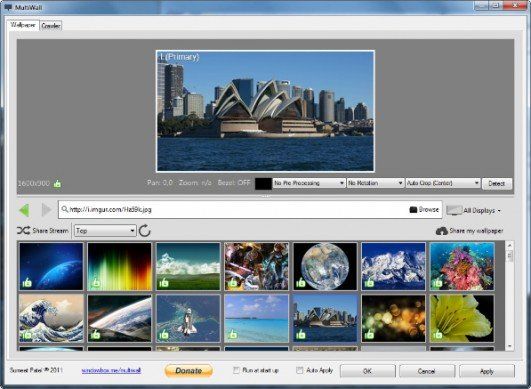Viewport: 531px width, 389px height.
Task: Click the Browse button
Action: click(x=424, y=210)
